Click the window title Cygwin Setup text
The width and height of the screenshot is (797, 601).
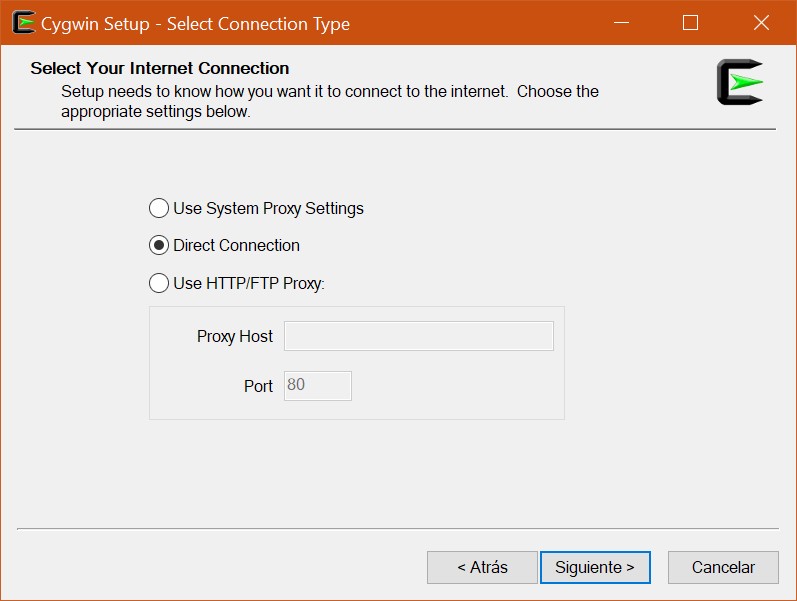195,24
